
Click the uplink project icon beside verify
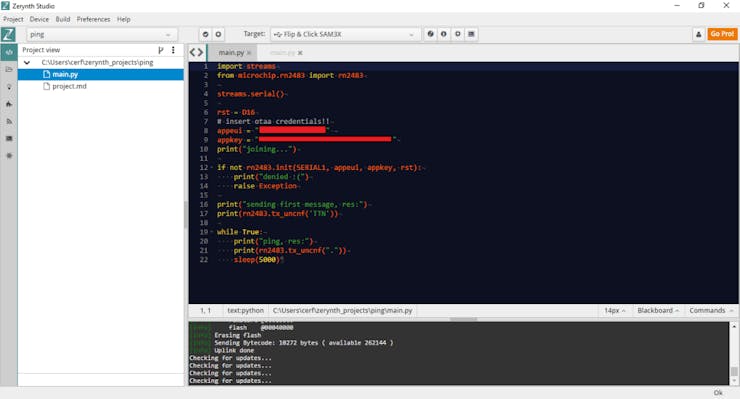(x=218, y=34)
